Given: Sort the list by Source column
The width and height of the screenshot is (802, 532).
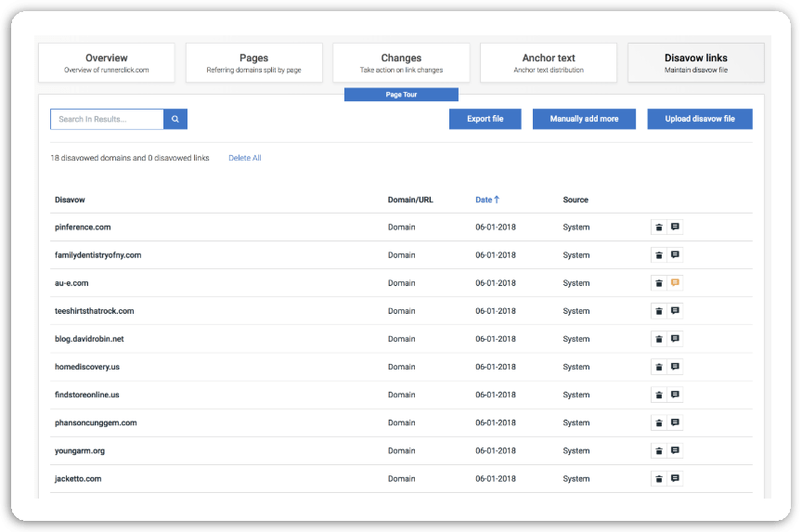Looking at the screenshot, I should (575, 200).
